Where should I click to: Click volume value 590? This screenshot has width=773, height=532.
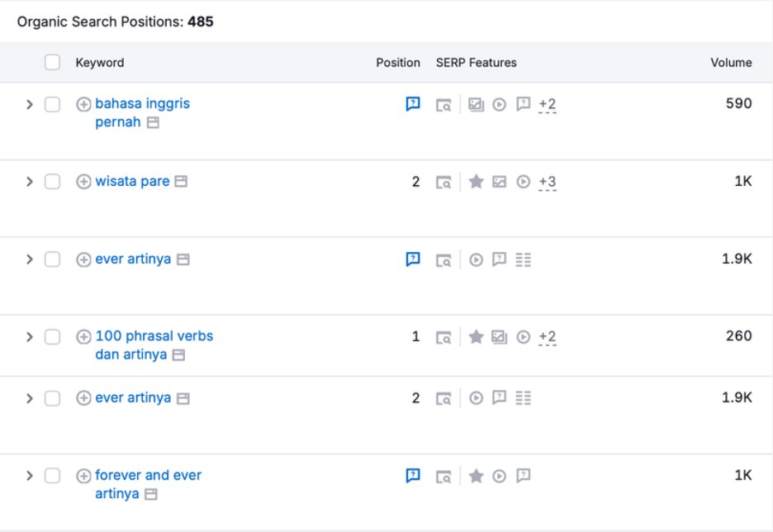(738, 103)
